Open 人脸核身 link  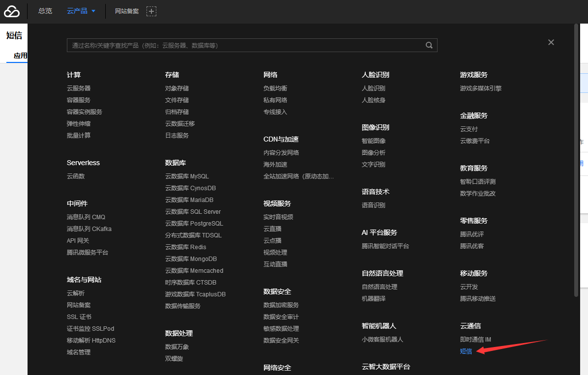[x=374, y=100]
